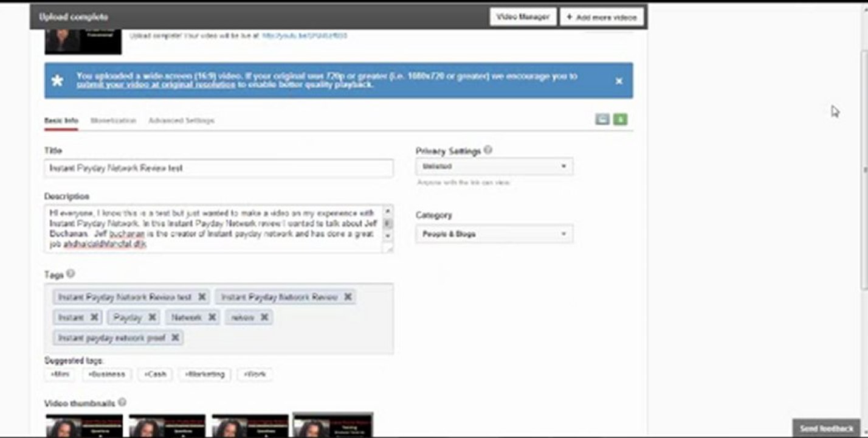Add suggested tag +Mini
Image resolution: width=868 pixels, height=438 pixels.
(x=60, y=374)
